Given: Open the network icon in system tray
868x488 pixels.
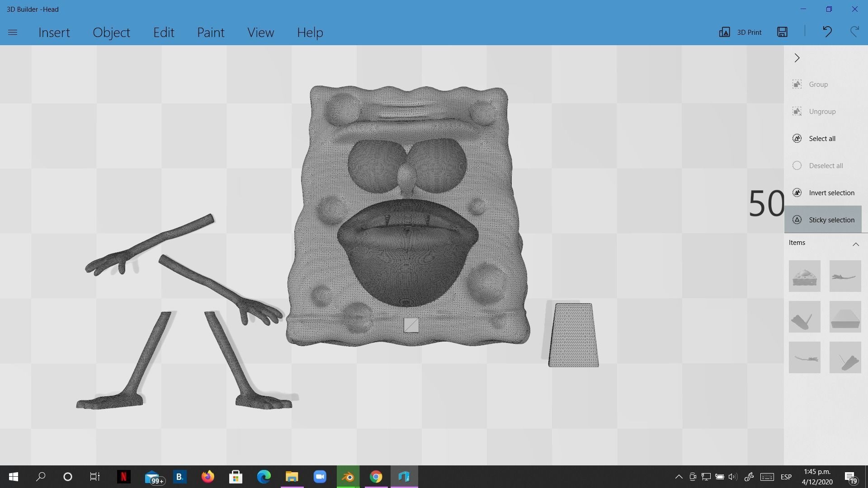Looking at the screenshot, I should coord(706,477).
